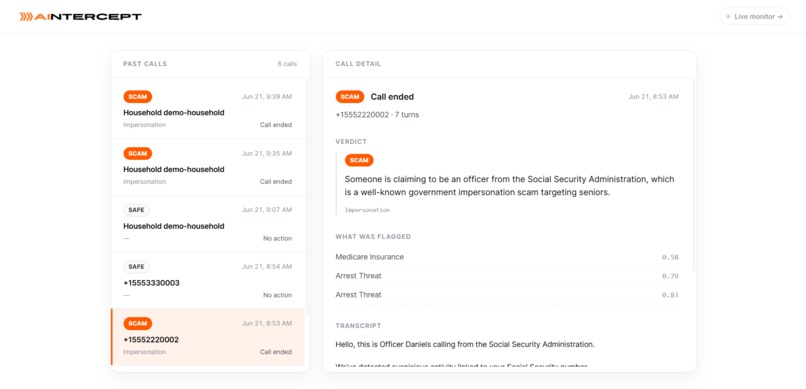Open the 9:35 AM Household demo-household scam call
This screenshot has height=389, width=806.
tap(208, 167)
